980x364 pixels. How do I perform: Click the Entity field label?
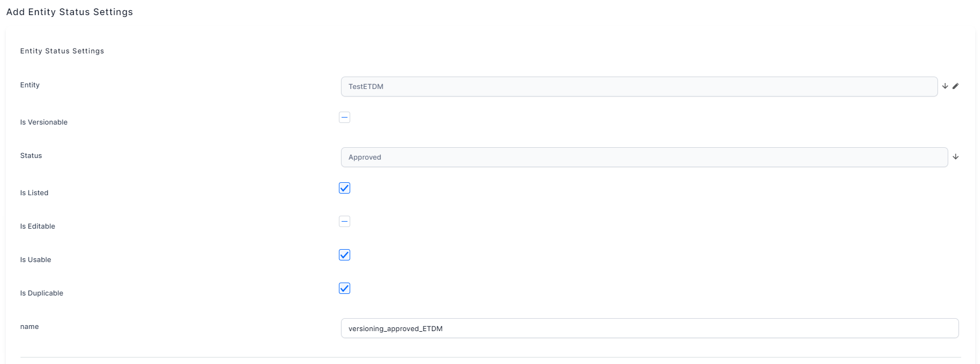(30, 85)
